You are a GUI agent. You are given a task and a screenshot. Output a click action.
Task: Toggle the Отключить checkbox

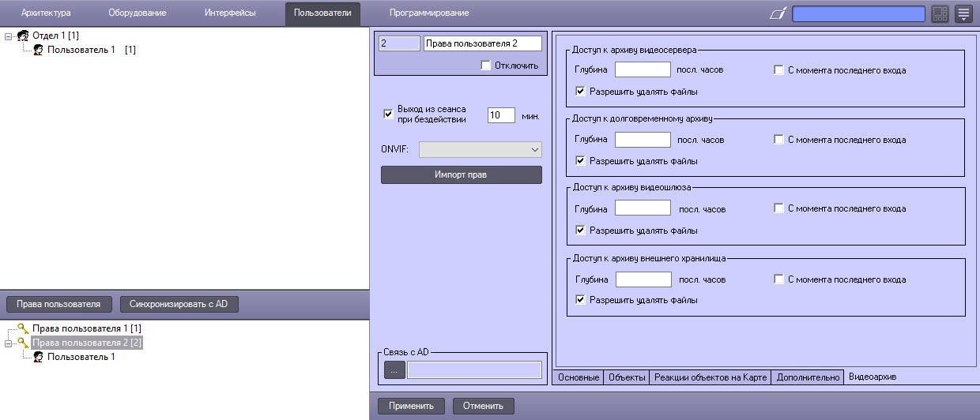[485, 66]
